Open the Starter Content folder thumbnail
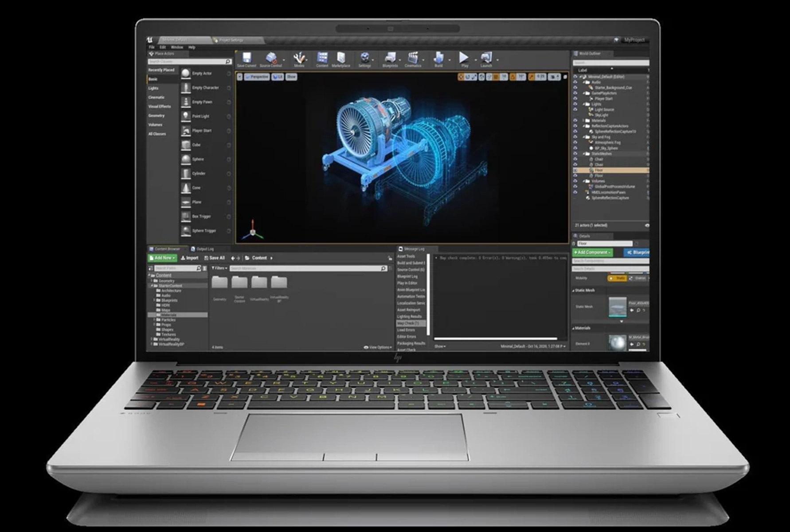This screenshot has width=790, height=532. coord(239,282)
